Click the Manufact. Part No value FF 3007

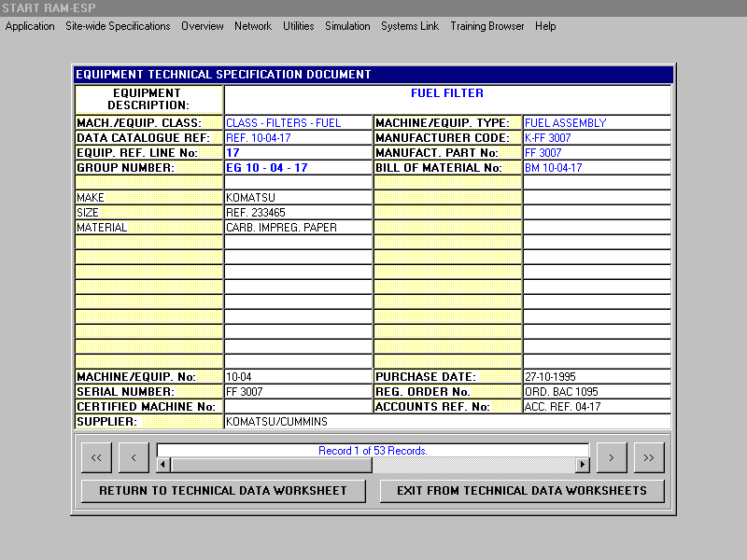(597, 153)
